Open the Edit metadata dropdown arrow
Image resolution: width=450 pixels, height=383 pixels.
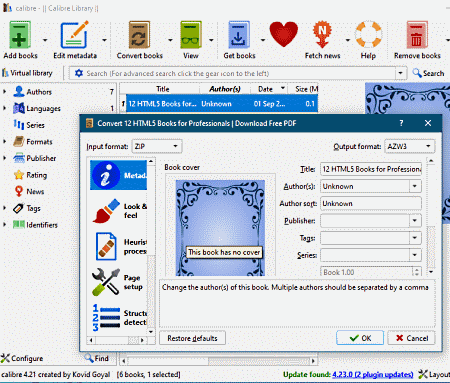[104, 40]
